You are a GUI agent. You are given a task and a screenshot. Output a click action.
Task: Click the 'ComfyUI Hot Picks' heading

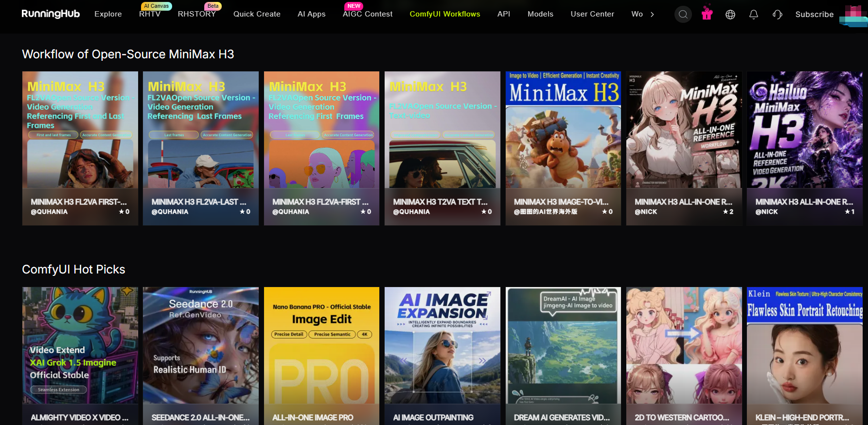point(73,269)
